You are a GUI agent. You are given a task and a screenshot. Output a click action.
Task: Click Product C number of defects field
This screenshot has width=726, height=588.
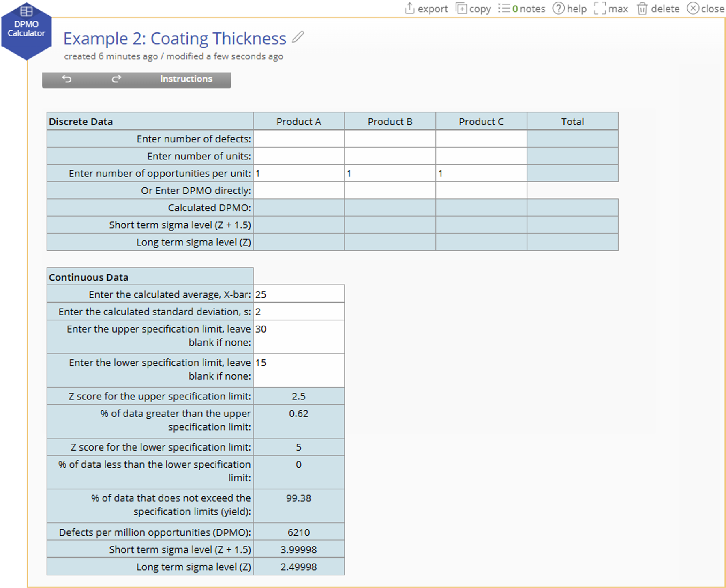[481, 139]
